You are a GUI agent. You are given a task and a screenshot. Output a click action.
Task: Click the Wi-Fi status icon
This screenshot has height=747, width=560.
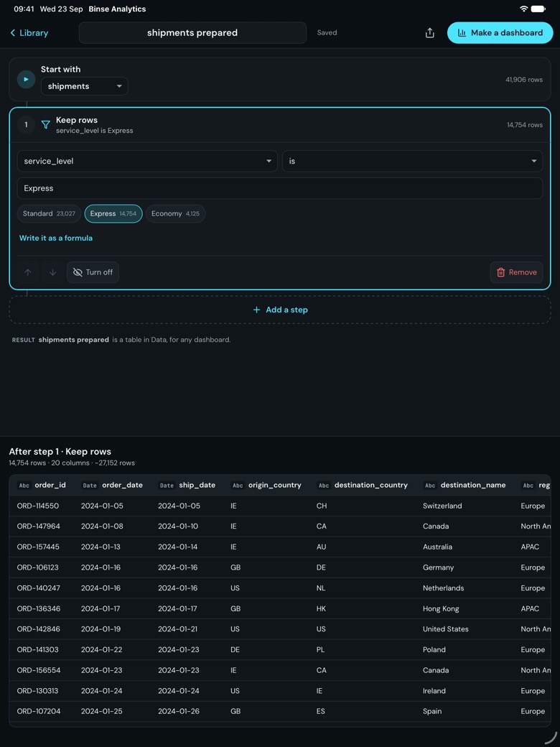click(524, 9)
